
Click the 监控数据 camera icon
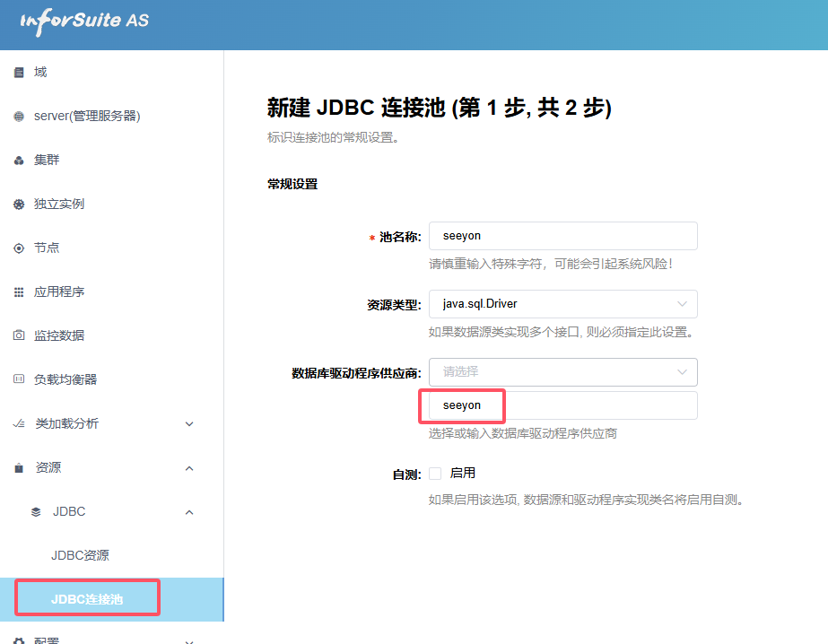point(19,335)
